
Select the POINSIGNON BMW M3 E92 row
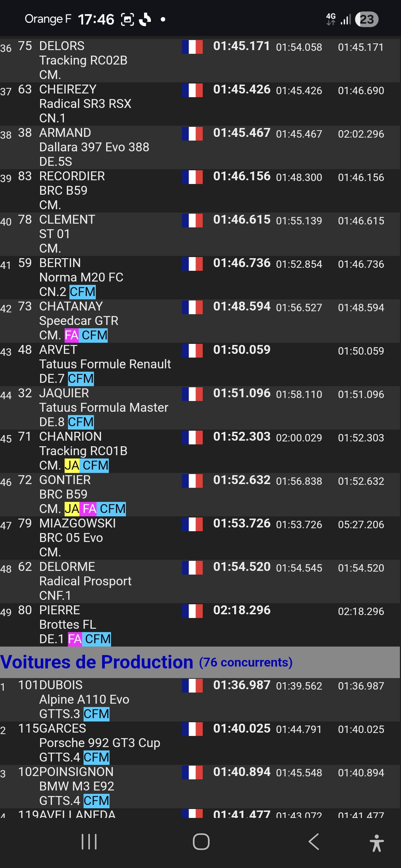tap(76, 786)
